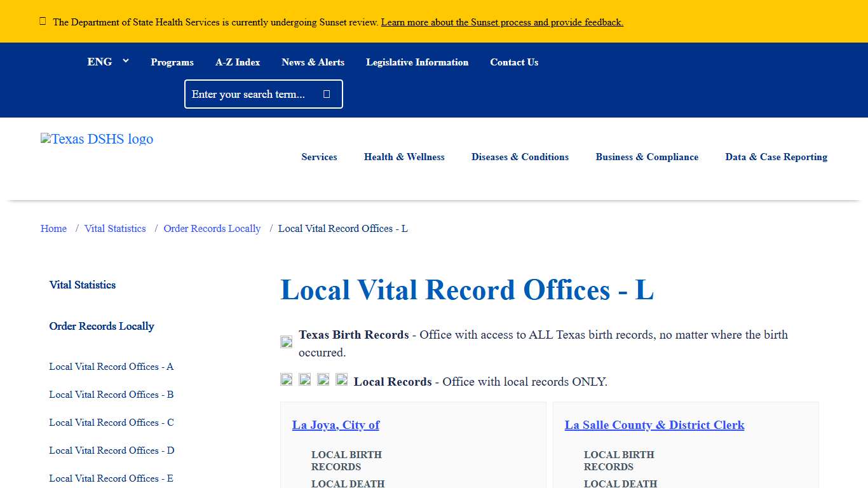The height and width of the screenshot is (488, 868).
Task: Click the second Local Records image icon
Action: click(305, 379)
